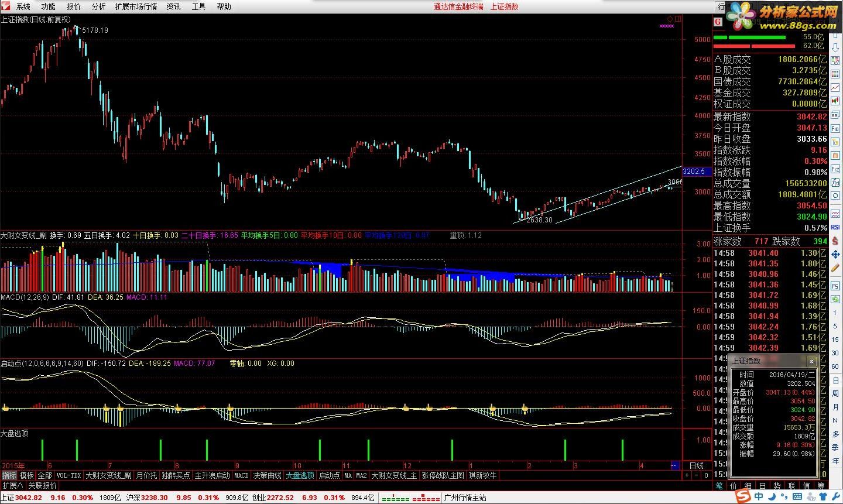
Task: Select the 15-minute period button
Action: (x=835, y=340)
